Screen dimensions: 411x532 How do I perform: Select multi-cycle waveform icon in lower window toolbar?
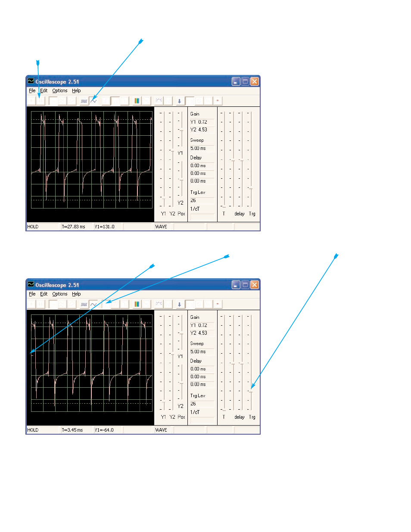[84, 304]
